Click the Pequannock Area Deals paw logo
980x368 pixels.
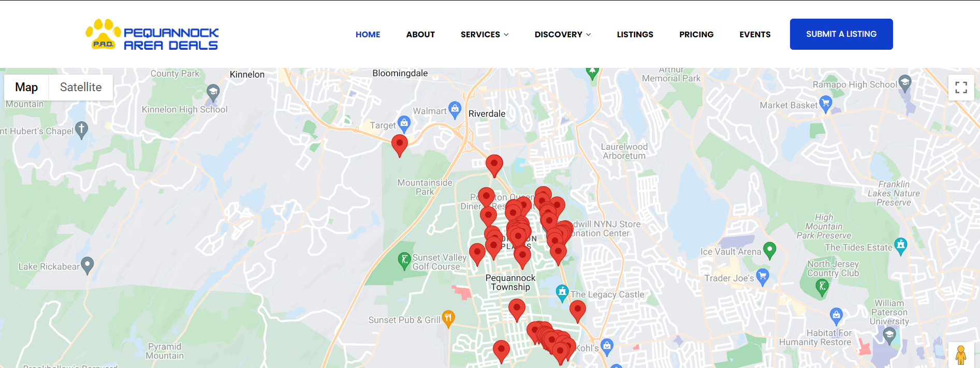[152, 35]
